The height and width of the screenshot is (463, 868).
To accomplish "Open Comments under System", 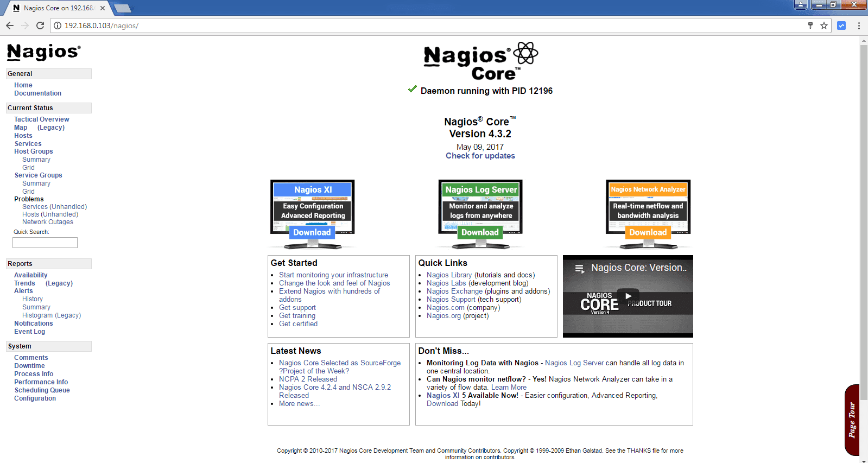I will [31, 358].
